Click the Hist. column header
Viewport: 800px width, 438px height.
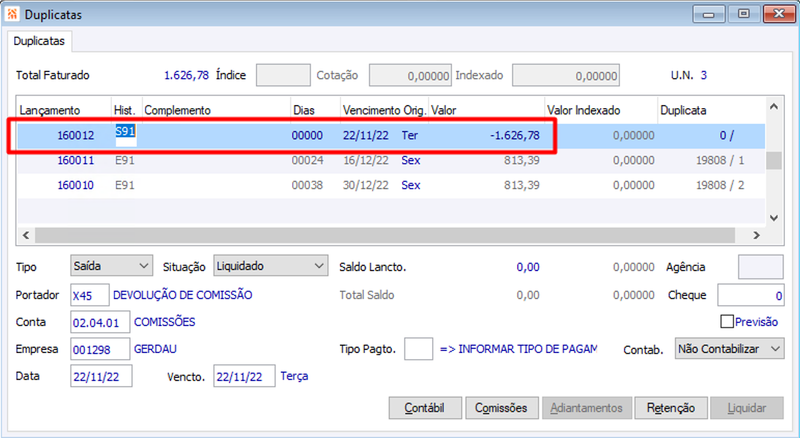tap(127, 110)
